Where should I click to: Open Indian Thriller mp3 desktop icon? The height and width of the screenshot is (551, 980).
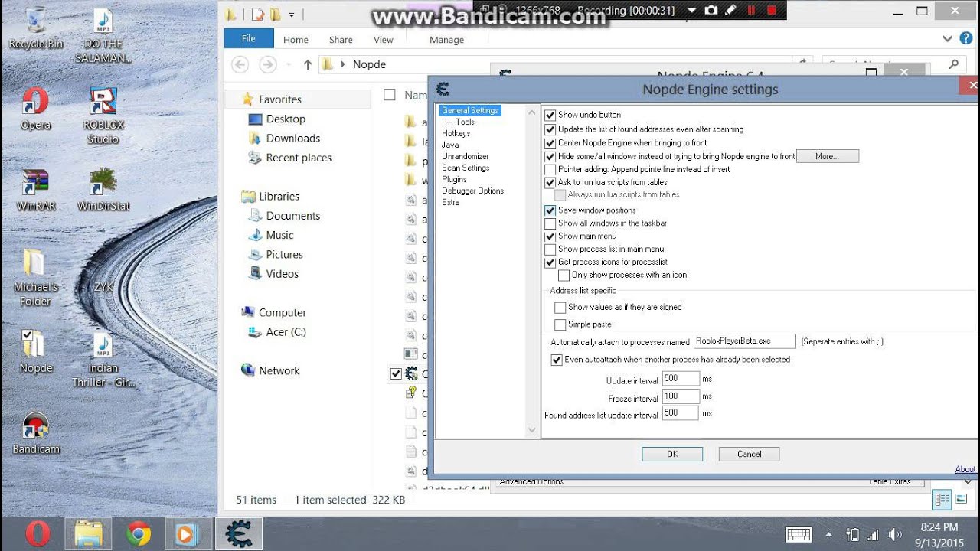(103, 360)
